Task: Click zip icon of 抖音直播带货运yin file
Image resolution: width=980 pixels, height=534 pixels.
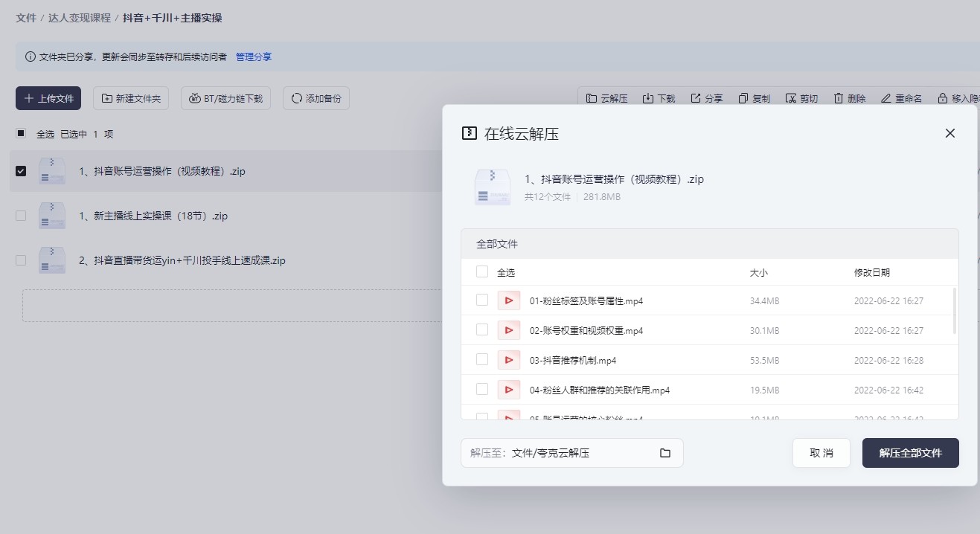Action: [52, 260]
